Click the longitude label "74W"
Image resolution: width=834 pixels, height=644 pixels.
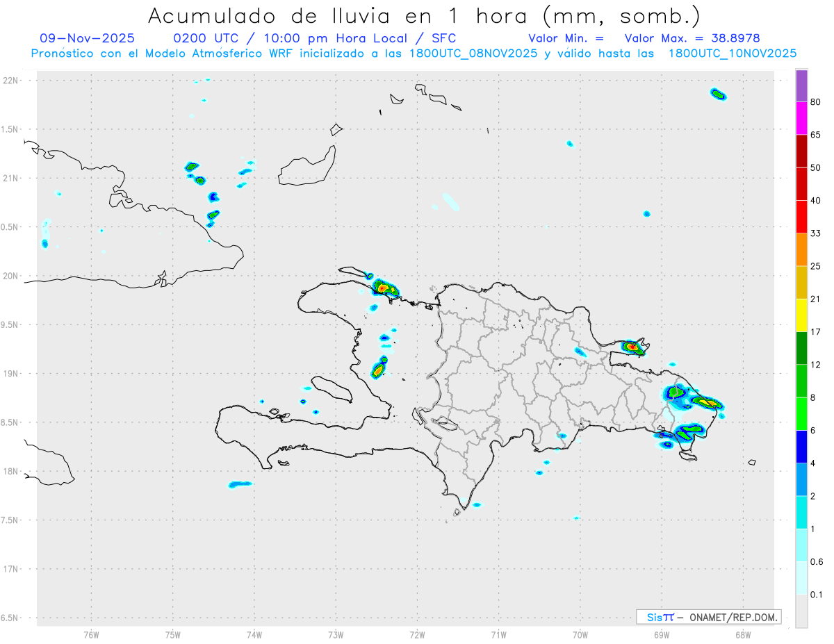tap(254, 635)
